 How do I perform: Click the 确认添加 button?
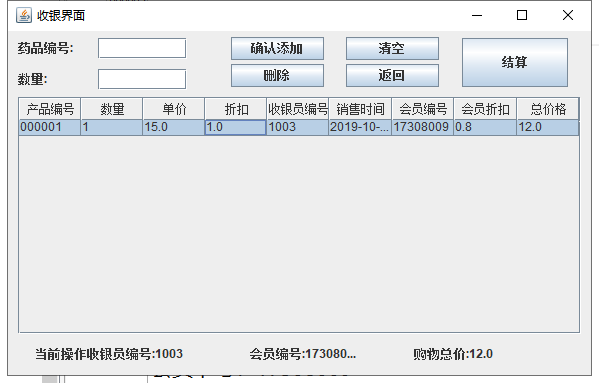[277, 48]
